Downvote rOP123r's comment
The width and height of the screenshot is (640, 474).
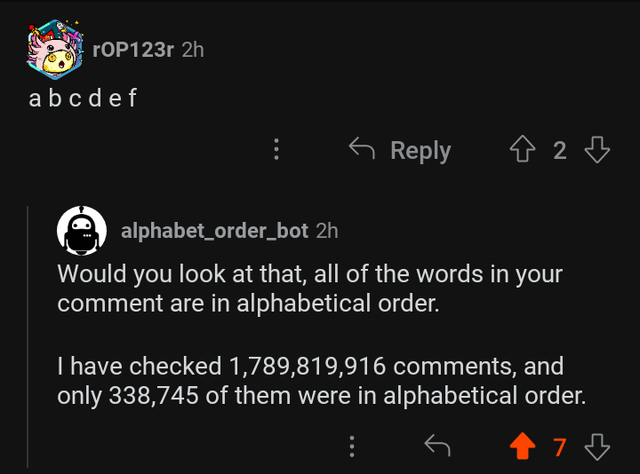pyautogui.click(x=597, y=150)
